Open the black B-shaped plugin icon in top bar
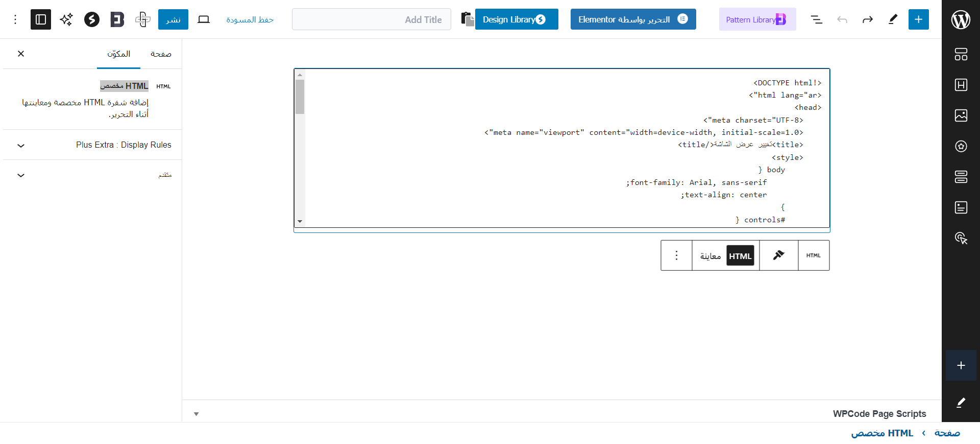The height and width of the screenshot is (444, 980). [x=117, y=19]
